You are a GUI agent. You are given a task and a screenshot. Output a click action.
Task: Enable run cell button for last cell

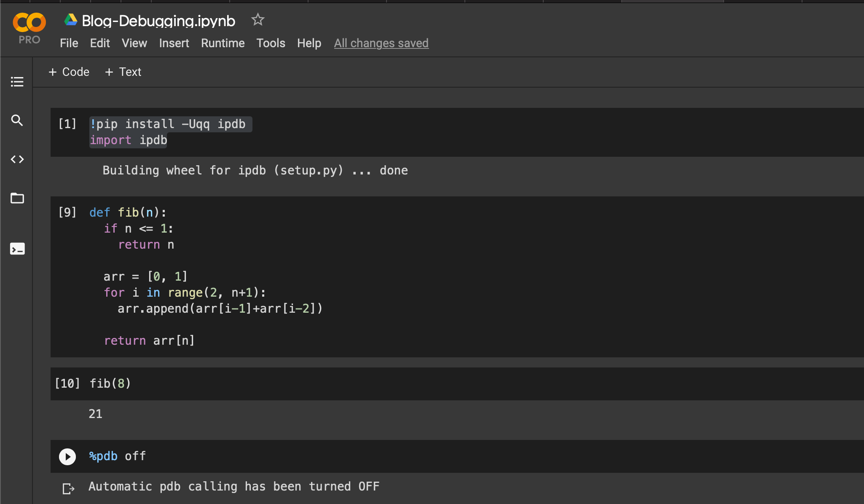click(67, 456)
